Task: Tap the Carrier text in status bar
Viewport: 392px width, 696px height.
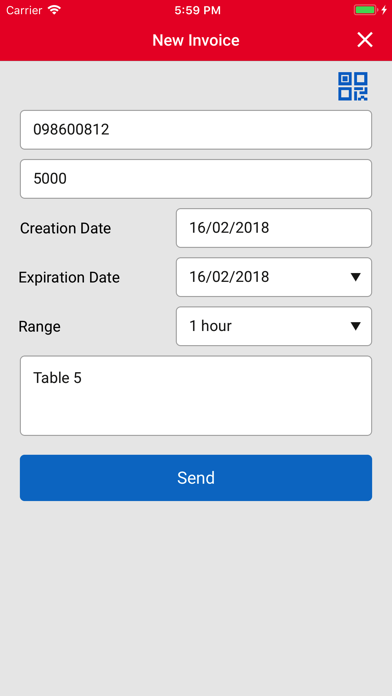Action: [24, 10]
